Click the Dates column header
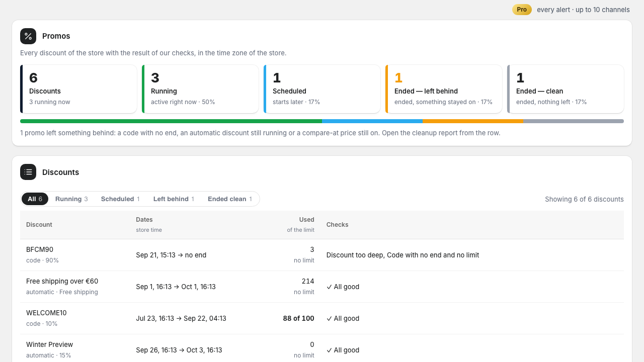 (x=144, y=220)
